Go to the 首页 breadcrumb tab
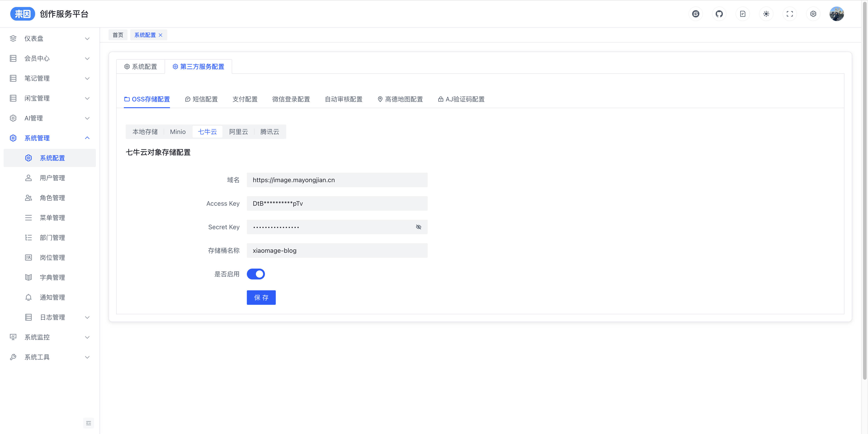Image resolution: width=868 pixels, height=434 pixels. point(118,35)
